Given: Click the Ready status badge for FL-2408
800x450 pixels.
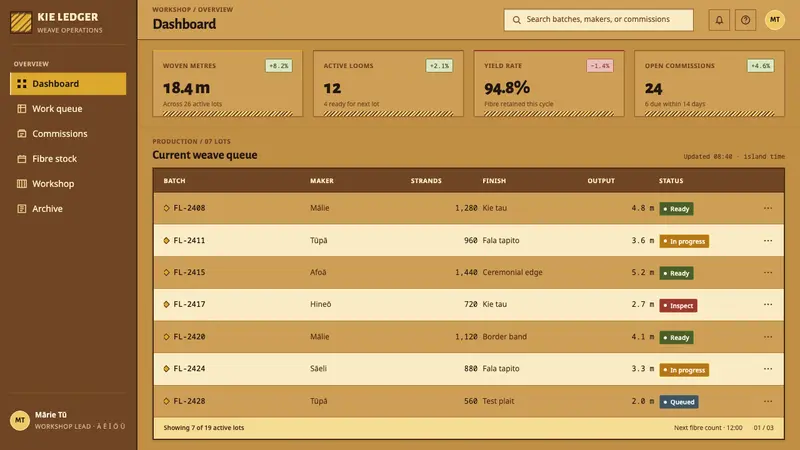Looking at the screenshot, I should (x=676, y=209).
